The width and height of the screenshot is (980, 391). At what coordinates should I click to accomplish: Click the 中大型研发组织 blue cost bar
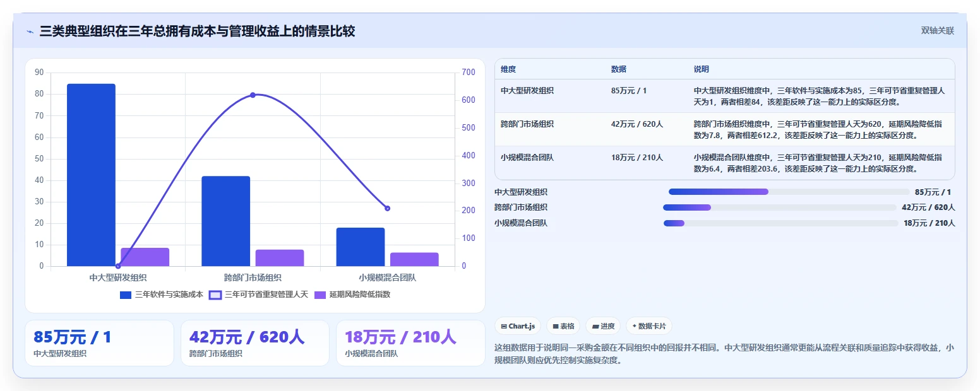[91, 175]
